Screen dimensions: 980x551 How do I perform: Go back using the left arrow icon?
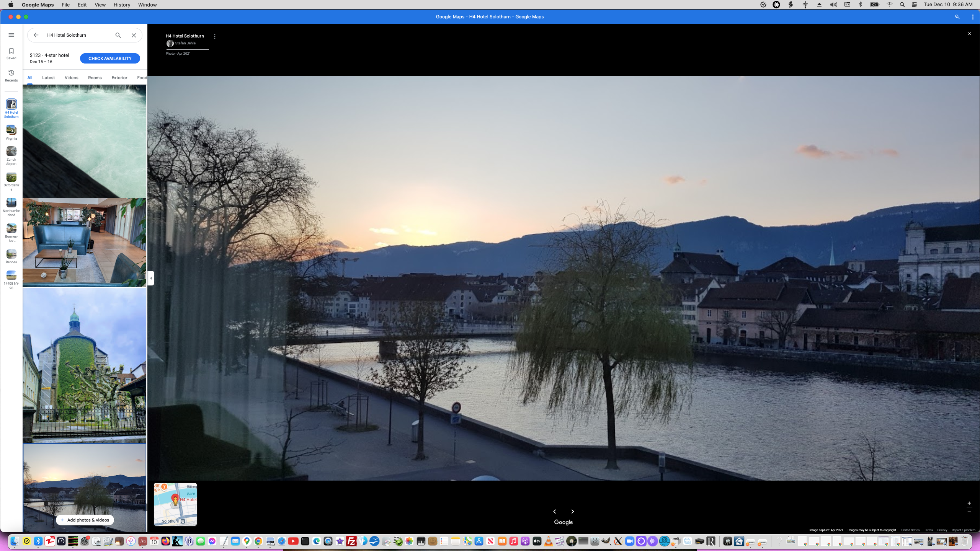click(36, 35)
